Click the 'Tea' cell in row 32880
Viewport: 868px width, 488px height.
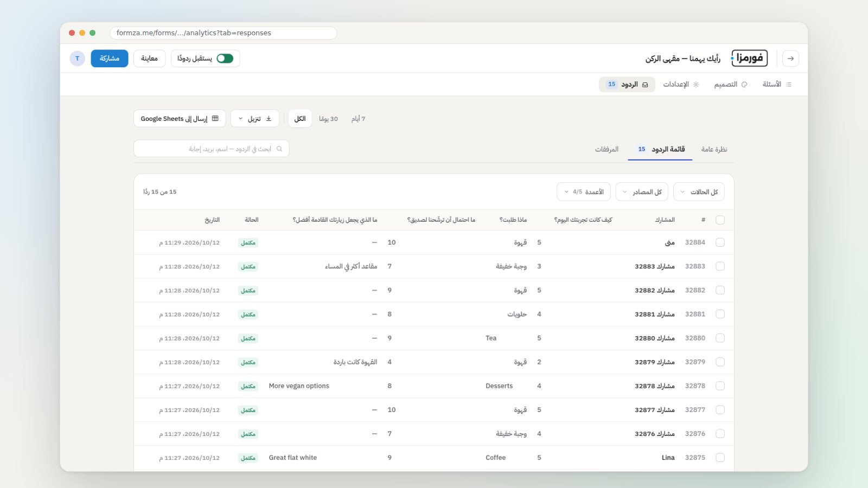click(491, 338)
